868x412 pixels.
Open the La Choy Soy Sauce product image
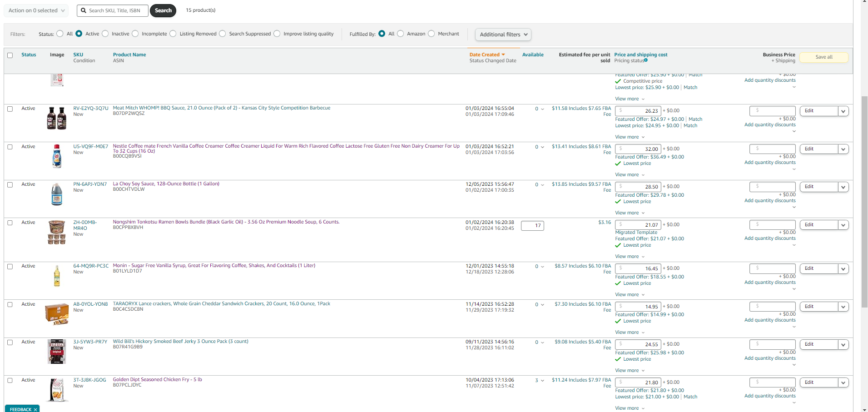pyautogui.click(x=57, y=194)
